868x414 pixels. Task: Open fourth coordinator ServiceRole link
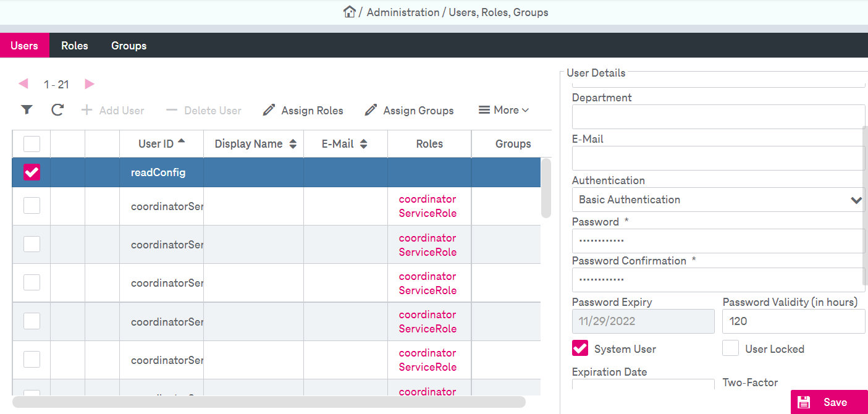click(x=428, y=321)
